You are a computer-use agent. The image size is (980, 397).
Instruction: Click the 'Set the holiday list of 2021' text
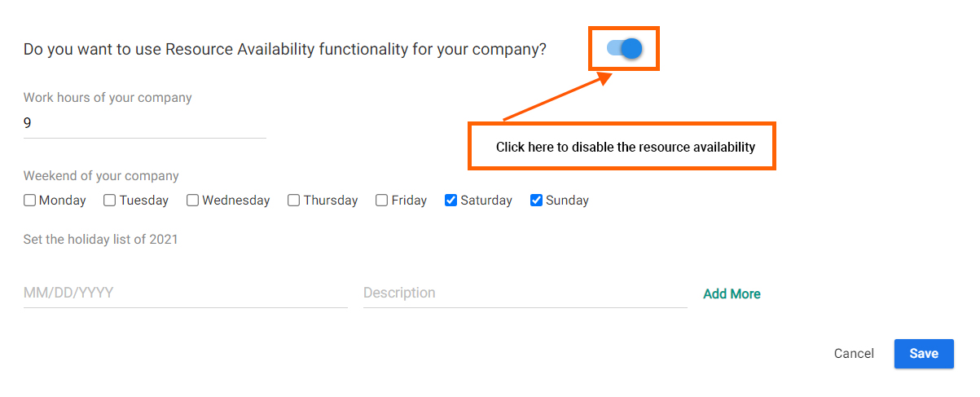pos(100,240)
